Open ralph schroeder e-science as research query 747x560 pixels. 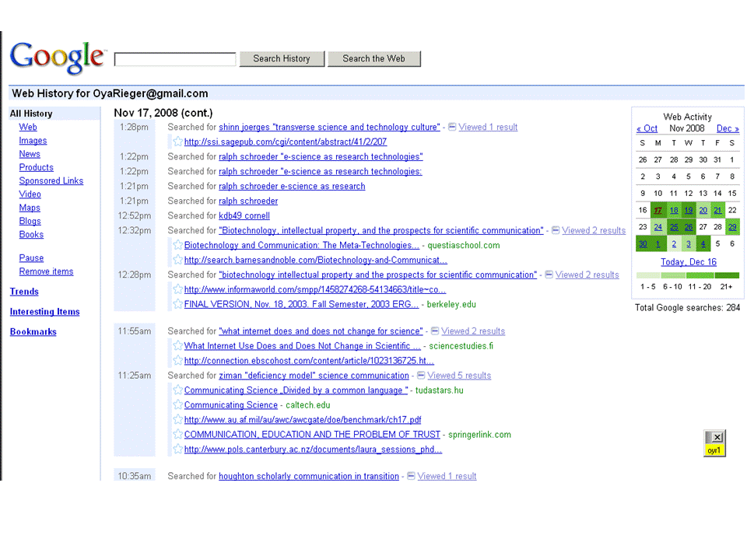[x=292, y=186]
